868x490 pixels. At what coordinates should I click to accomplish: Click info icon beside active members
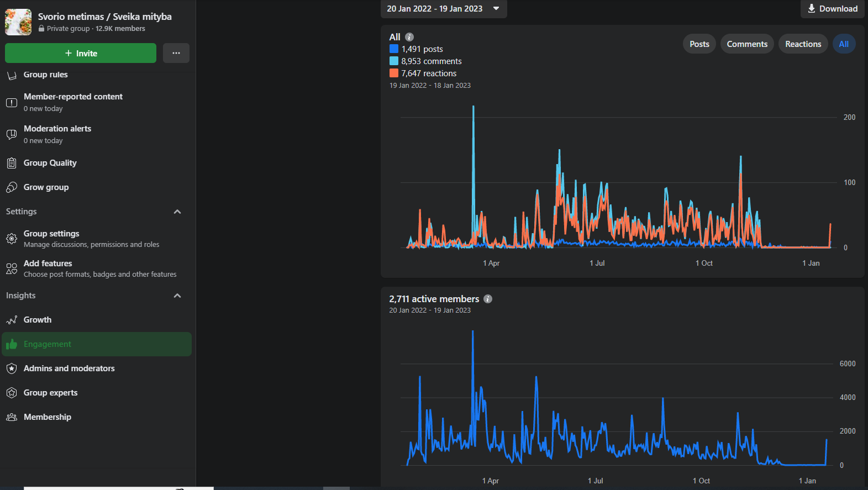[488, 299]
